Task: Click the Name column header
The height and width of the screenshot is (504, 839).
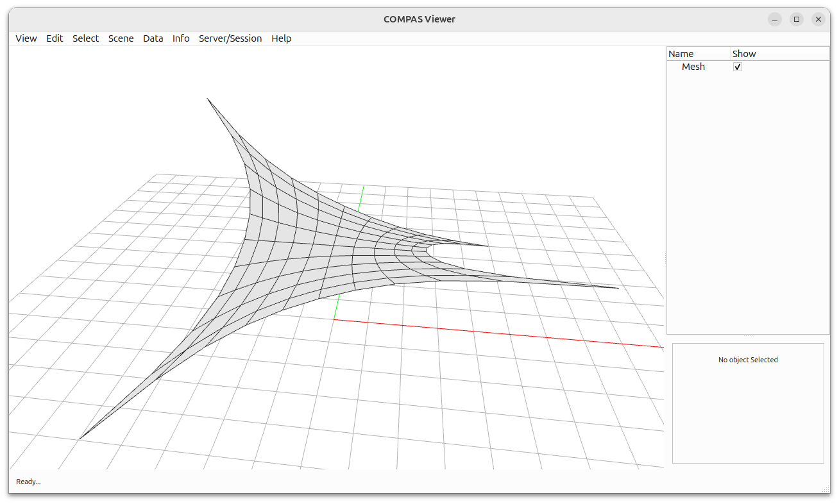Action: pyautogui.click(x=681, y=53)
